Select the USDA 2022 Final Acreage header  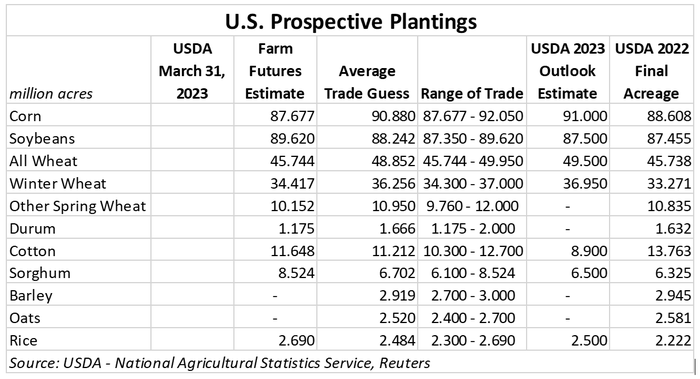[652, 71]
